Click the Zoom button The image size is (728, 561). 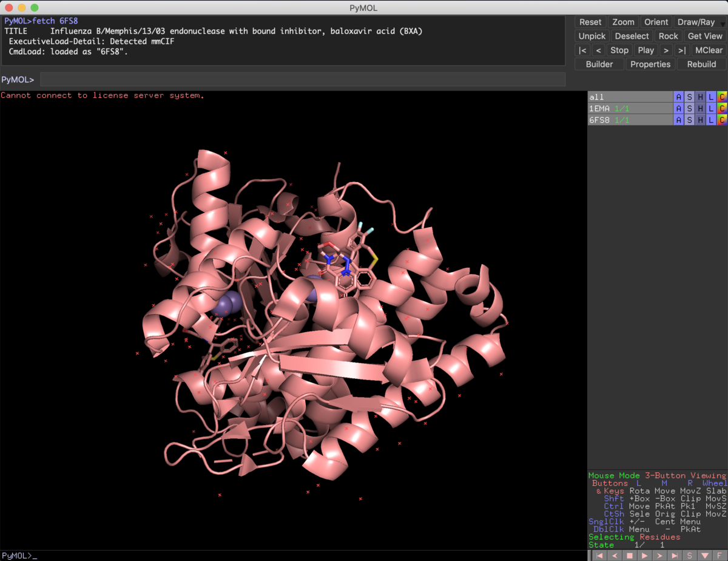tap(623, 22)
